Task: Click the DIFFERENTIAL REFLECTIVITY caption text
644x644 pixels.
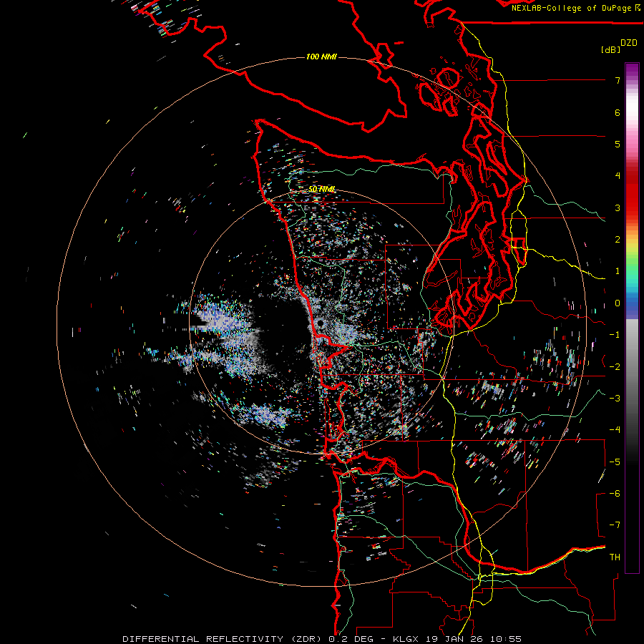Action: pyautogui.click(x=203, y=639)
